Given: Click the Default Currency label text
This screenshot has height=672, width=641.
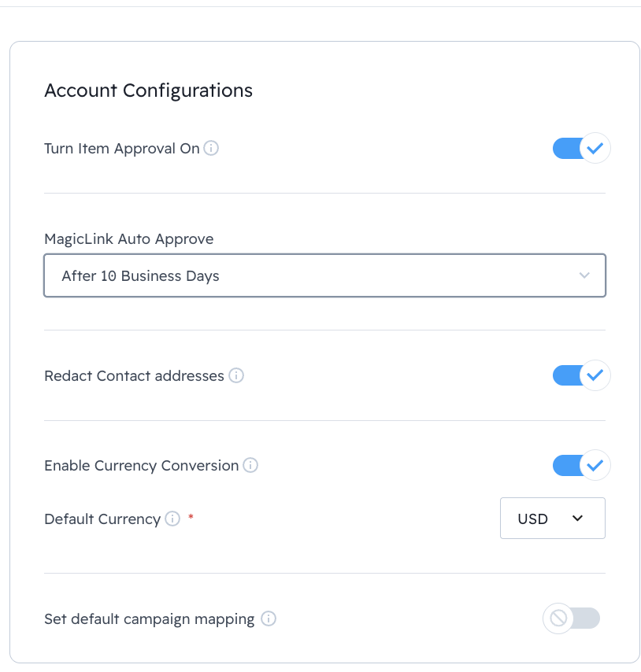Looking at the screenshot, I should [x=102, y=519].
